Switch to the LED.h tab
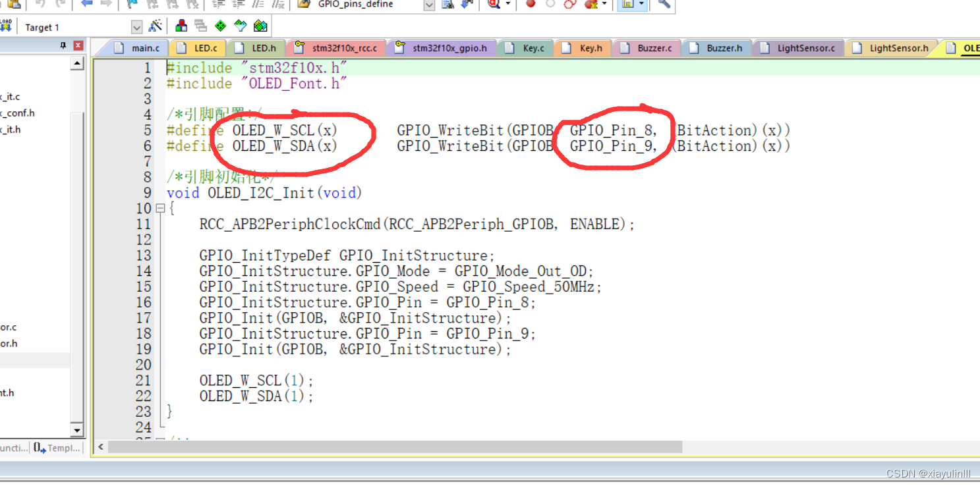Screen dimensions: 980x486 coord(256,48)
